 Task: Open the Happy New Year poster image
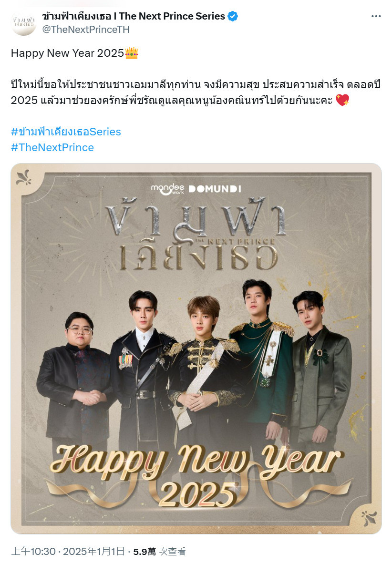pos(196,349)
